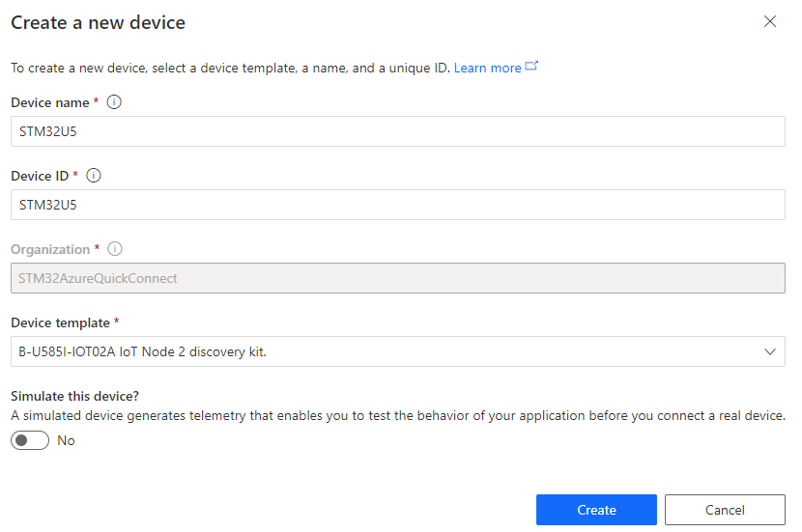Open the Learn more link
Viewport: 802px width, 532px height.
click(x=487, y=68)
